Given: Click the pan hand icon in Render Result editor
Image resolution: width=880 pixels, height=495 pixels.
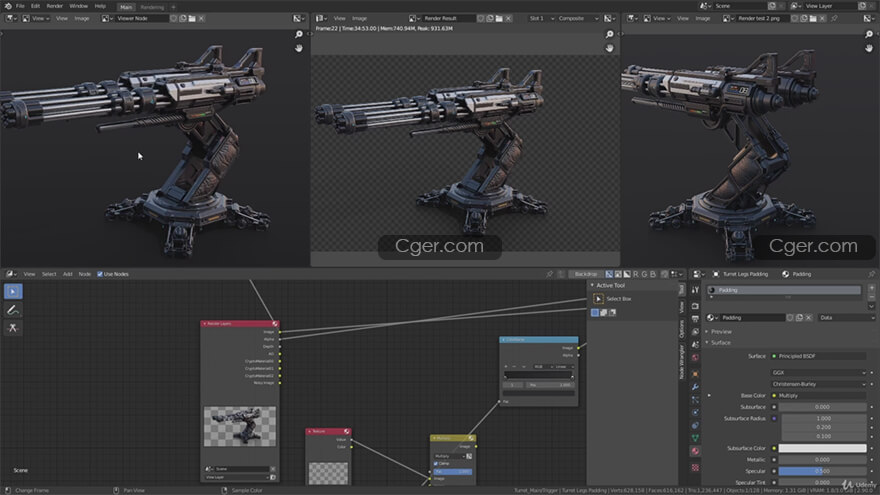Looking at the screenshot, I should pos(609,48).
